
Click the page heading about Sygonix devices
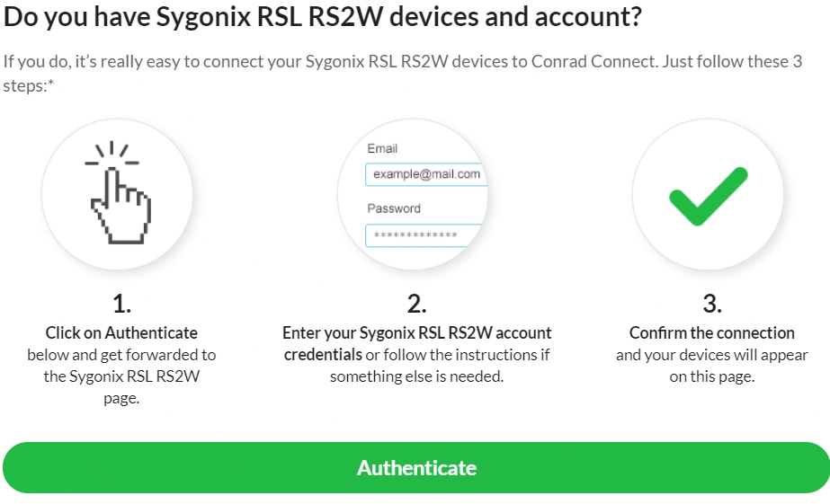point(322,16)
